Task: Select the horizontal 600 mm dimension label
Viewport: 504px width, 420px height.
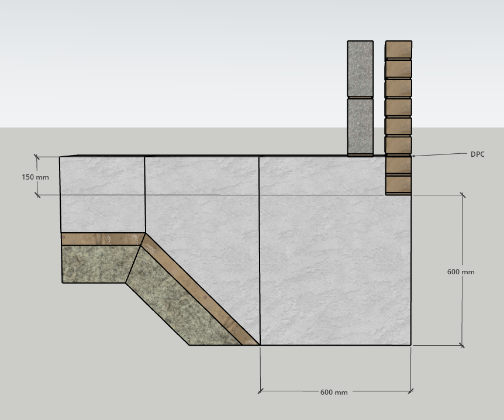Action: pyautogui.click(x=334, y=392)
